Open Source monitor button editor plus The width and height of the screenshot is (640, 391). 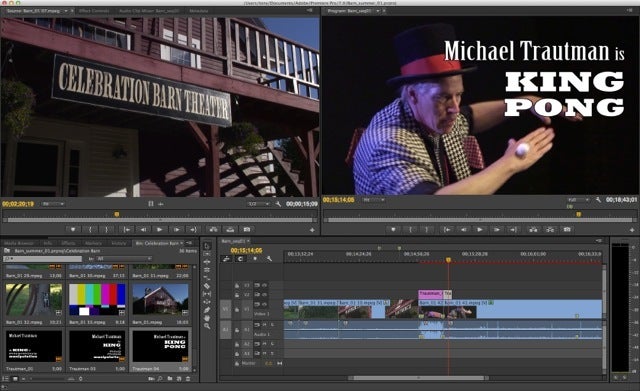(312, 230)
